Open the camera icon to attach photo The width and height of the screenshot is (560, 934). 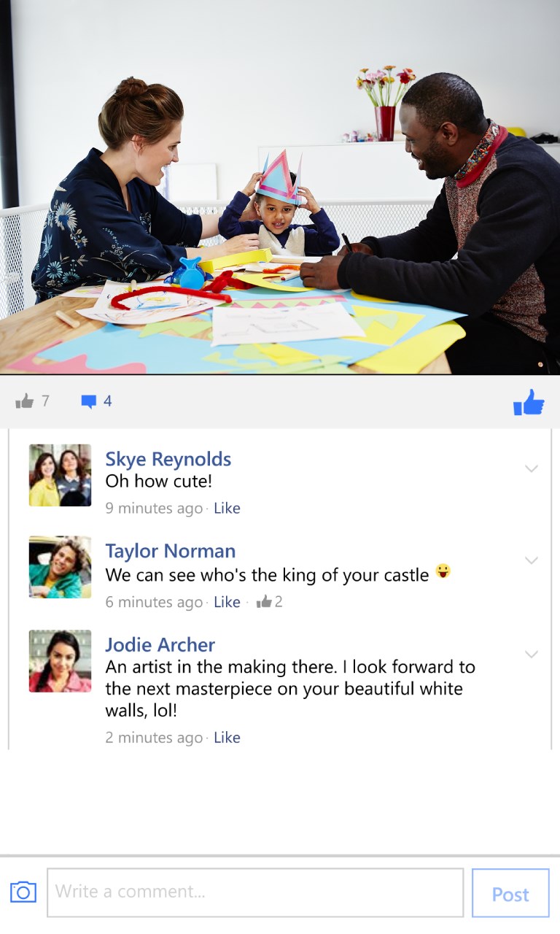23,892
